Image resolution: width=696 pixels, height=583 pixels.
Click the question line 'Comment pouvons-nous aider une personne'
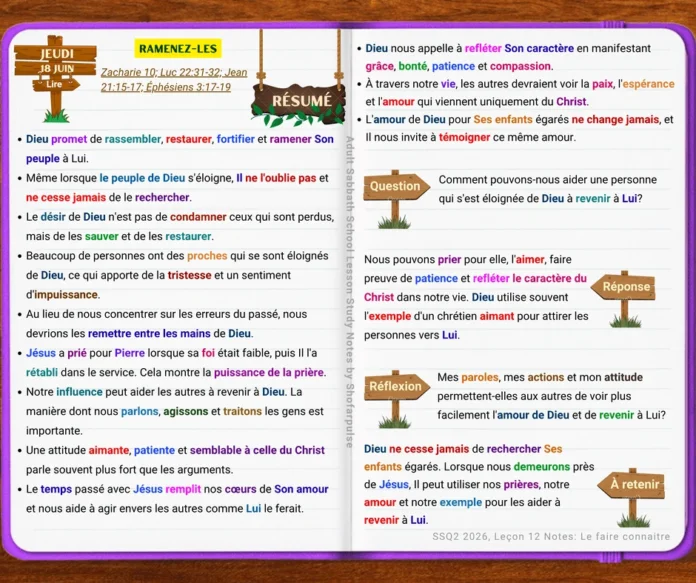[548, 180]
